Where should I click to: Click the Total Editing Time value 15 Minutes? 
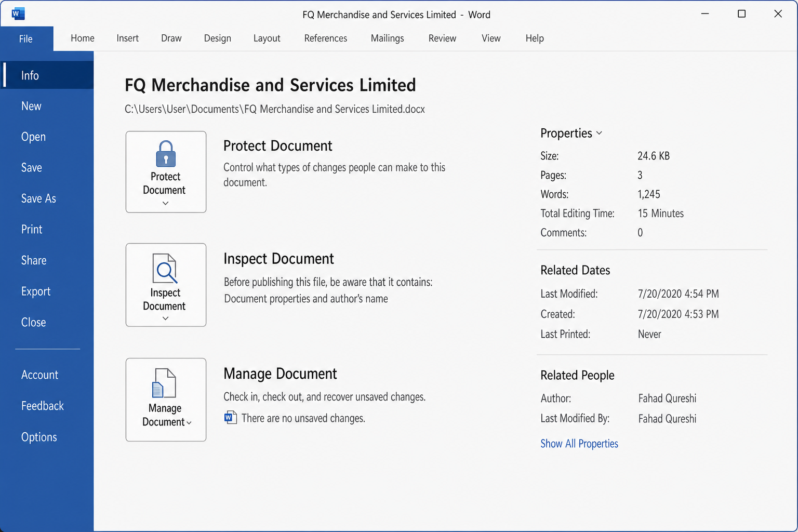(x=661, y=214)
